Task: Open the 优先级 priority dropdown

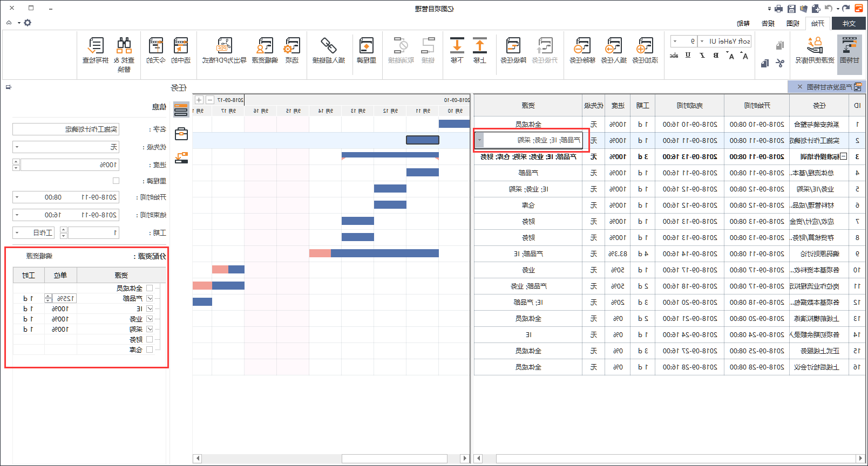Action: (17, 147)
